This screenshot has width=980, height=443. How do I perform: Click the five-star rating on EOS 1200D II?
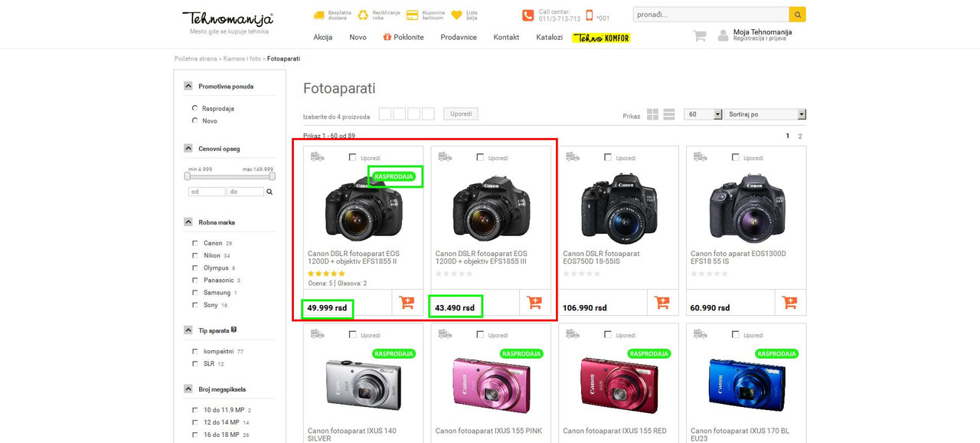click(x=326, y=274)
